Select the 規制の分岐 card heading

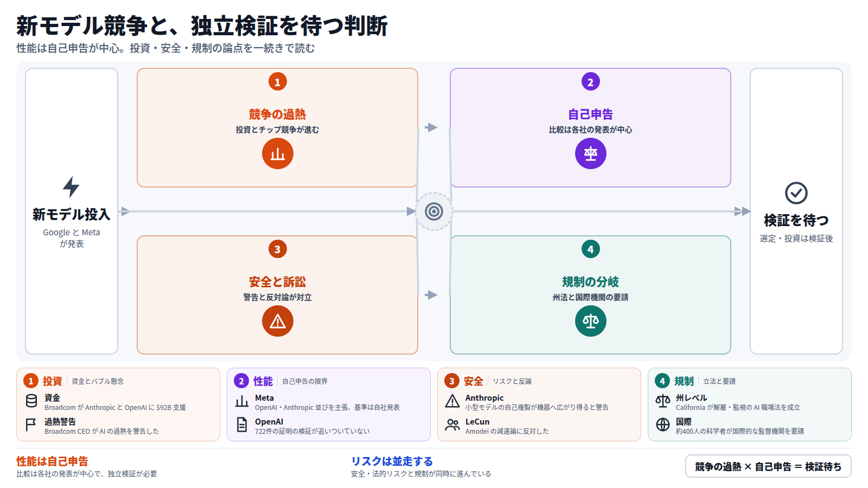pyautogui.click(x=591, y=282)
